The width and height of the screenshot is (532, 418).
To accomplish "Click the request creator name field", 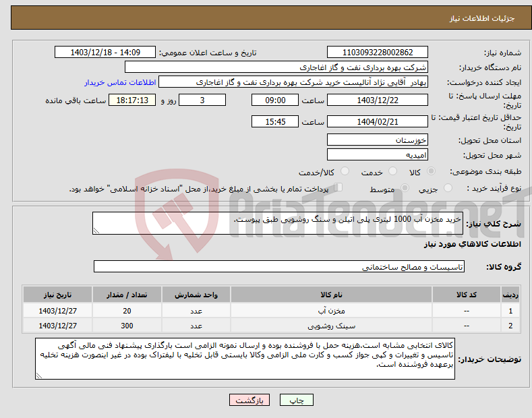I will tap(293, 82).
